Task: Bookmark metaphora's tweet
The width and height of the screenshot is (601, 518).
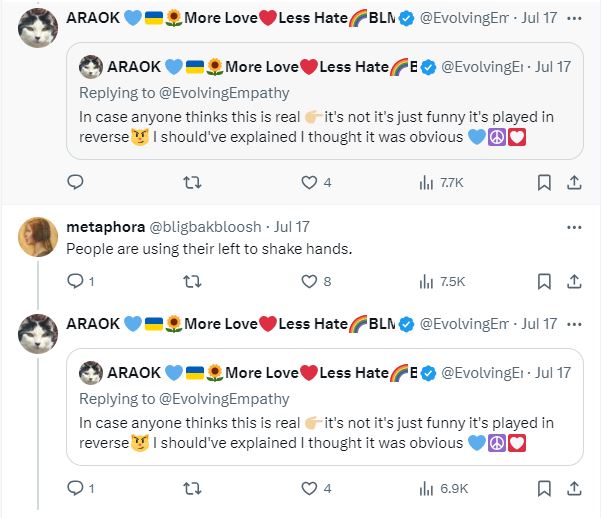Action: 544,282
